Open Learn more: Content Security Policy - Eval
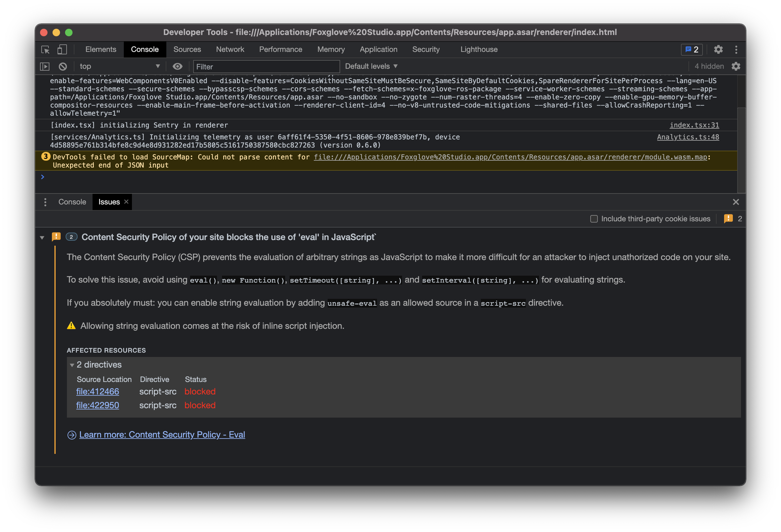The height and width of the screenshot is (532, 781). click(x=162, y=434)
